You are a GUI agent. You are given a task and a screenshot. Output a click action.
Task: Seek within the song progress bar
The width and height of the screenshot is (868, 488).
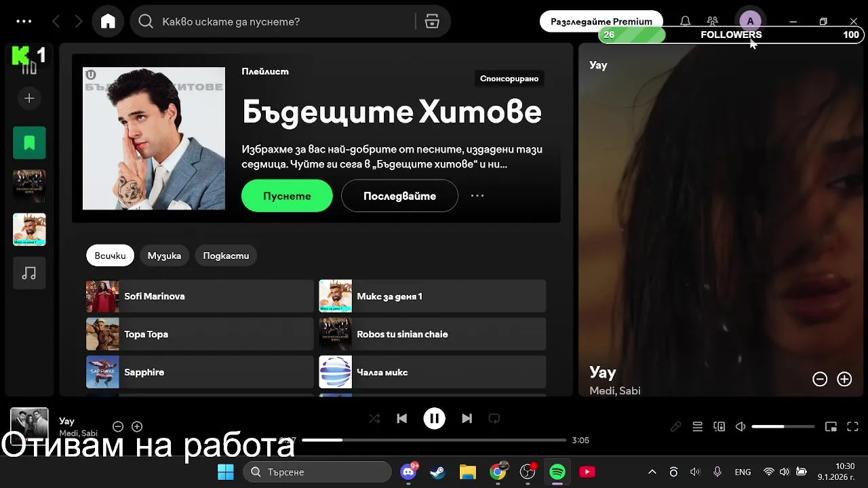pos(434,440)
